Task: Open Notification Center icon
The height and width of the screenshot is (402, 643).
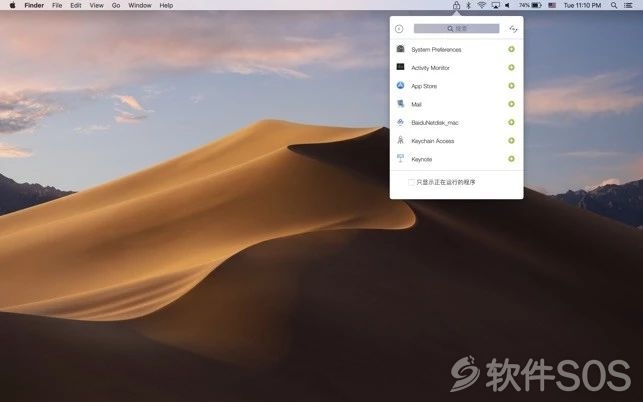Action: click(x=628, y=5)
